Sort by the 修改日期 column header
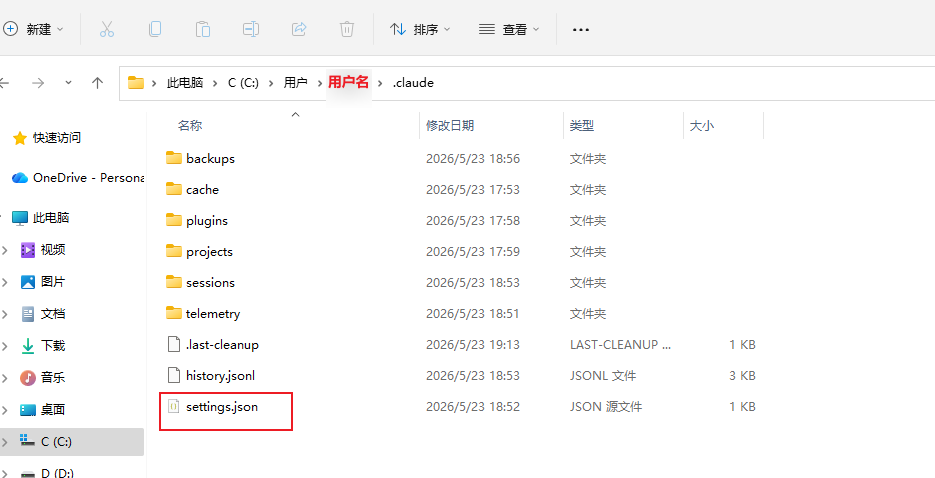 (450, 125)
